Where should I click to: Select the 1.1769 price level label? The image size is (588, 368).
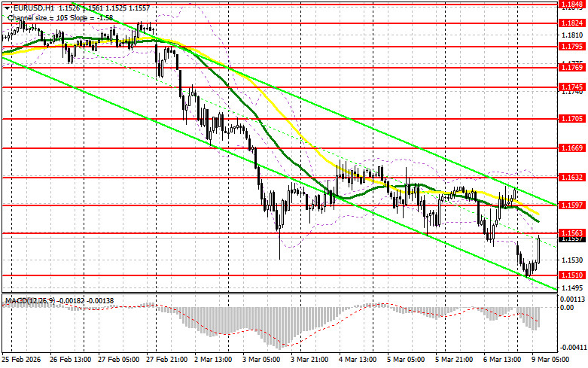pyautogui.click(x=570, y=68)
